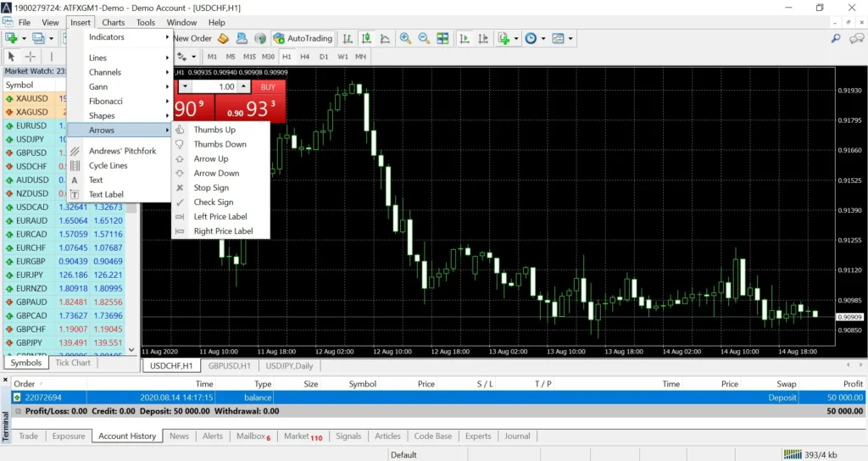Screen dimensions: 868x461
Task: Open the periodicity clock dropdown arrow
Action: point(543,38)
